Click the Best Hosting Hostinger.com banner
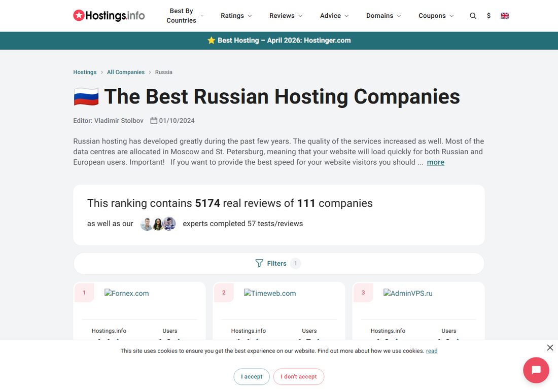558x392 pixels. (x=279, y=41)
